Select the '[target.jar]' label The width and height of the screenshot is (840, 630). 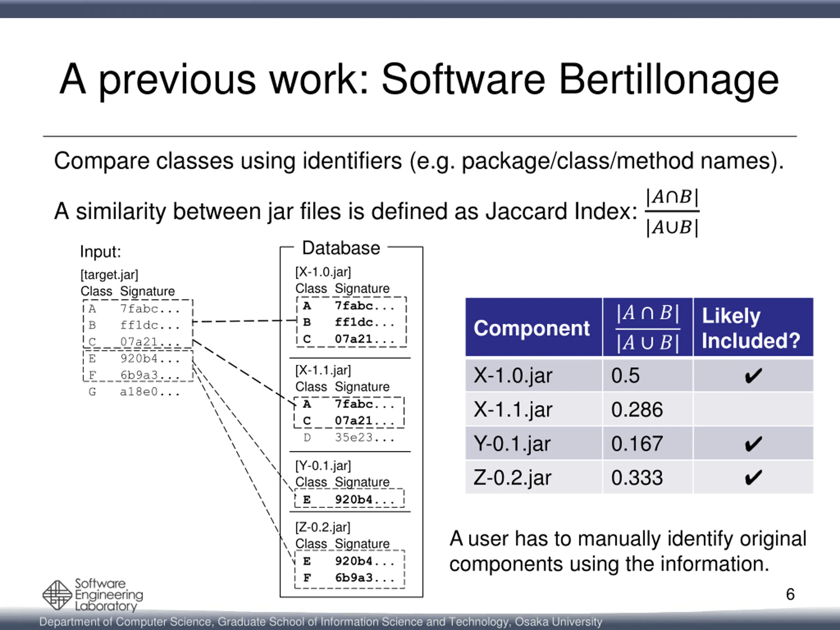pos(109,275)
